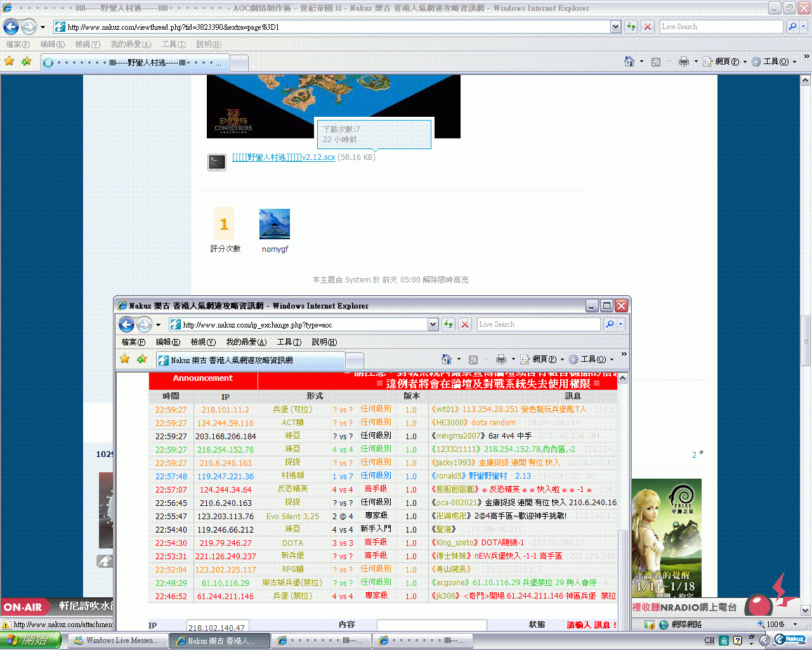Viewport: 812px width, 650px height.
Task: Expand toolbar overflow chevron in Nakuz popup
Action: (624, 354)
